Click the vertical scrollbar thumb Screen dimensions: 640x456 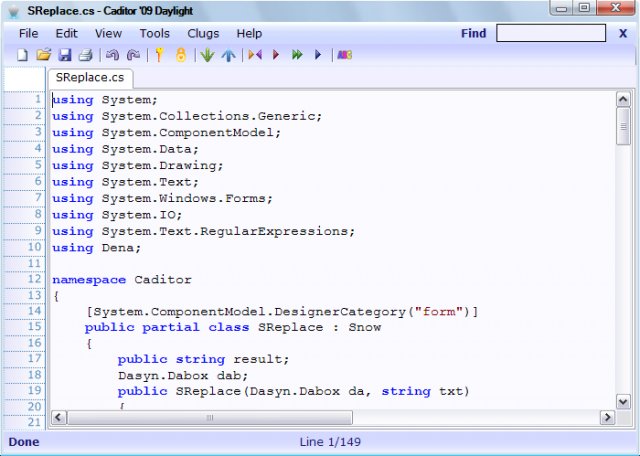pyautogui.click(x=623, y=126)
